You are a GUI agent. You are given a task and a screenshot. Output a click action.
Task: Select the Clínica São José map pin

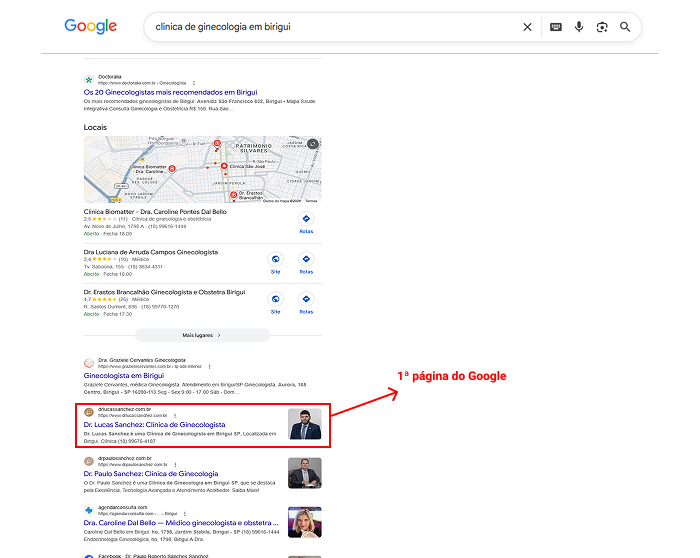click(224, 167)
